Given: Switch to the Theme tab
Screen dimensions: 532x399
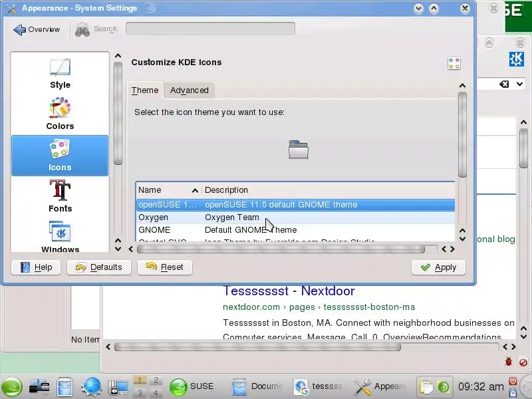Looking at the screenshot, I should [145, 90].
